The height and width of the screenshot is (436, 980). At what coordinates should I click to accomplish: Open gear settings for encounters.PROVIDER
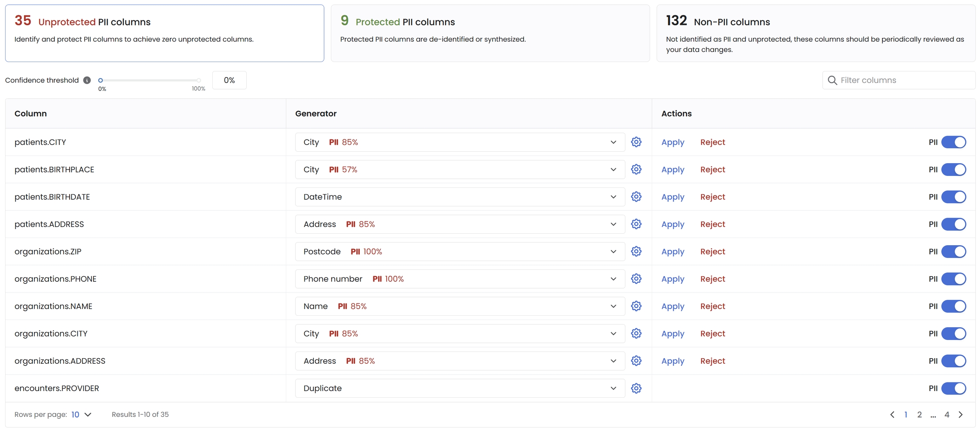coord(636,388)
